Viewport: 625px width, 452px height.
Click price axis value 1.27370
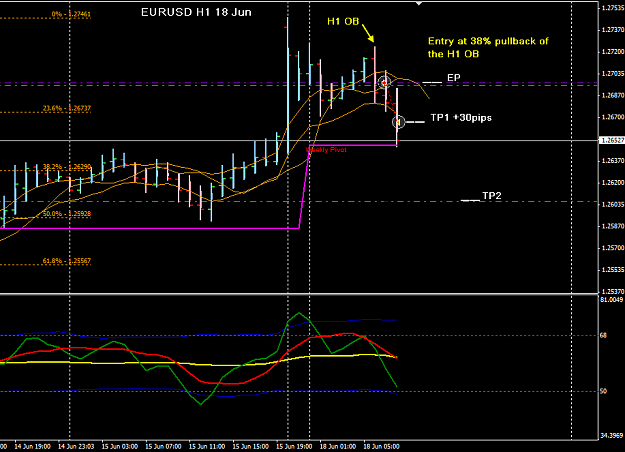tap(612, 30)
